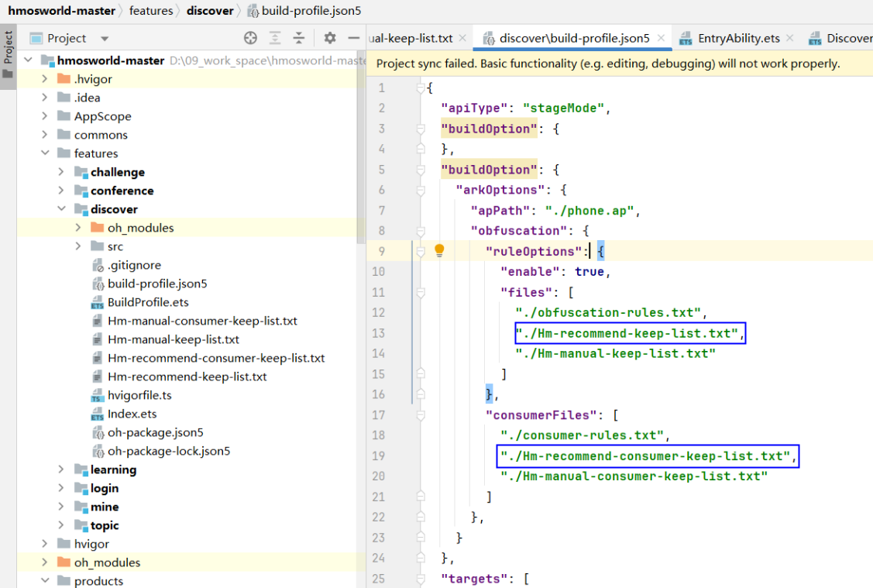Click the Collapse All icon in Project panel
873x588 pixels.
click(x=299, y=38)
